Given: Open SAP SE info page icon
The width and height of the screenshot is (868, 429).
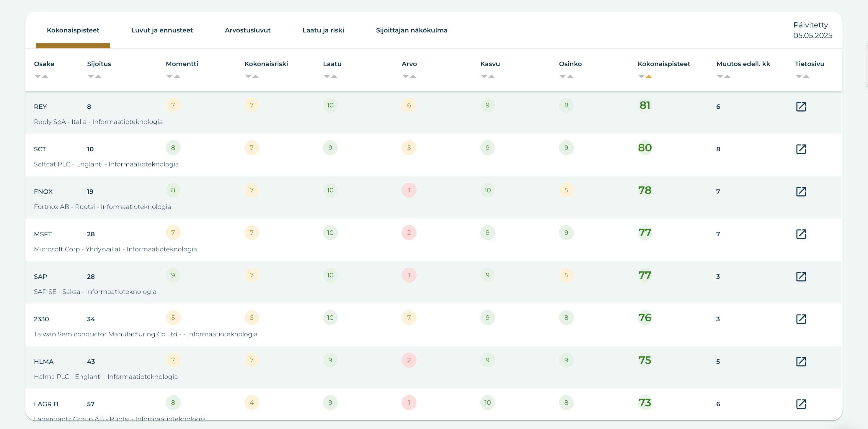Looking at the screenshot, I should point(801,276).
